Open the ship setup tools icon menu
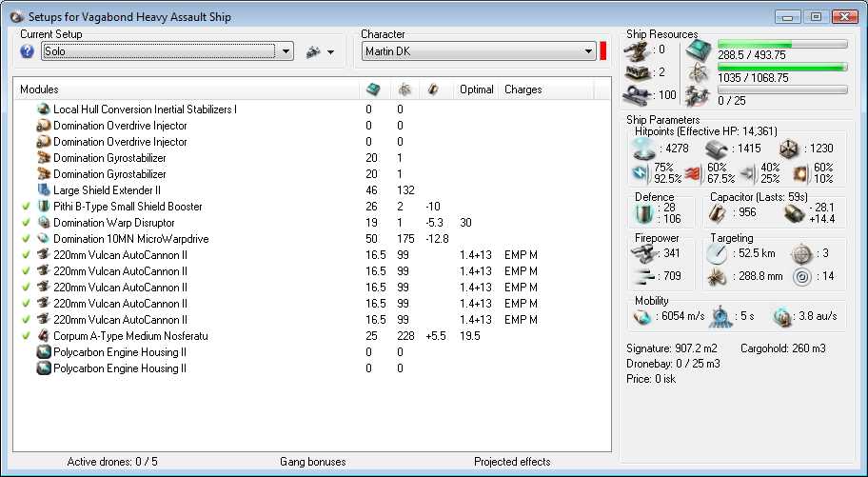Viewport: 868px width, 477px height. click(313, 52)
